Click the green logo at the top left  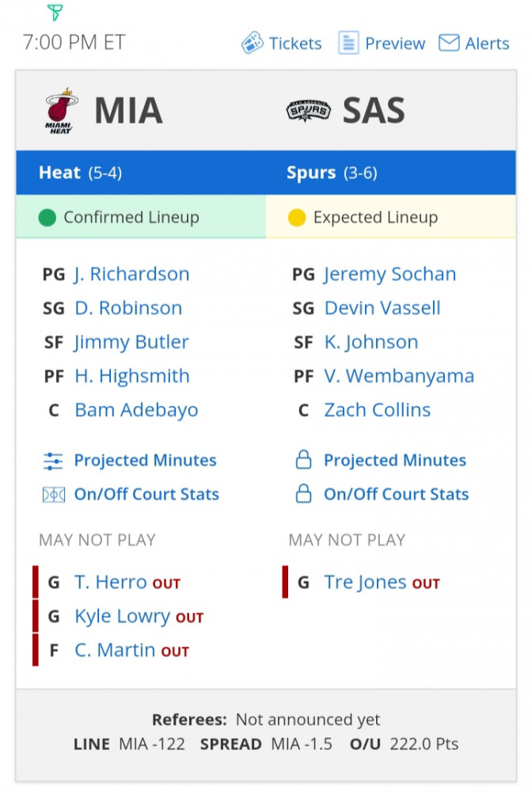pyautogui.click(x=55, y=12)
